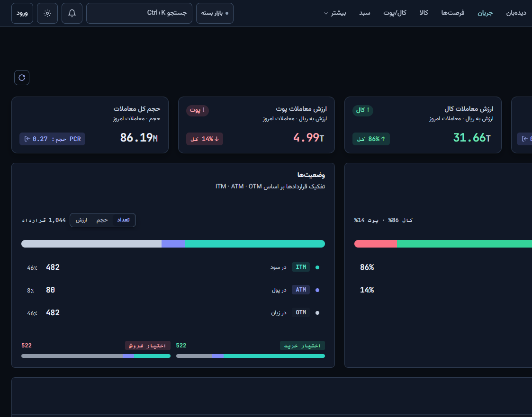The width and height of the screenshot is (532, 417).
Task: Click the ITM/ATM/OTM distribution bar
Action: tap(173, 244)
